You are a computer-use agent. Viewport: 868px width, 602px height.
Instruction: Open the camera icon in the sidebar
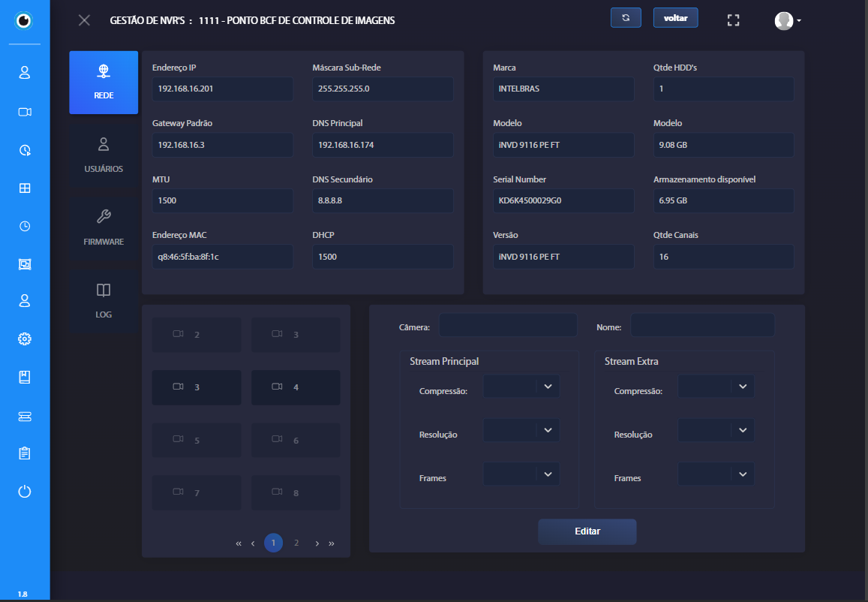point(24,112)
